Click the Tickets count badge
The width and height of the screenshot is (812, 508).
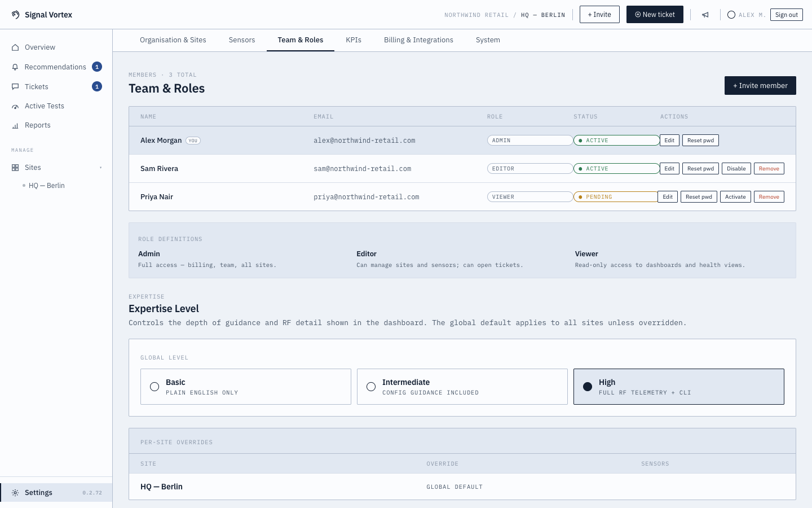click(97, 87)
